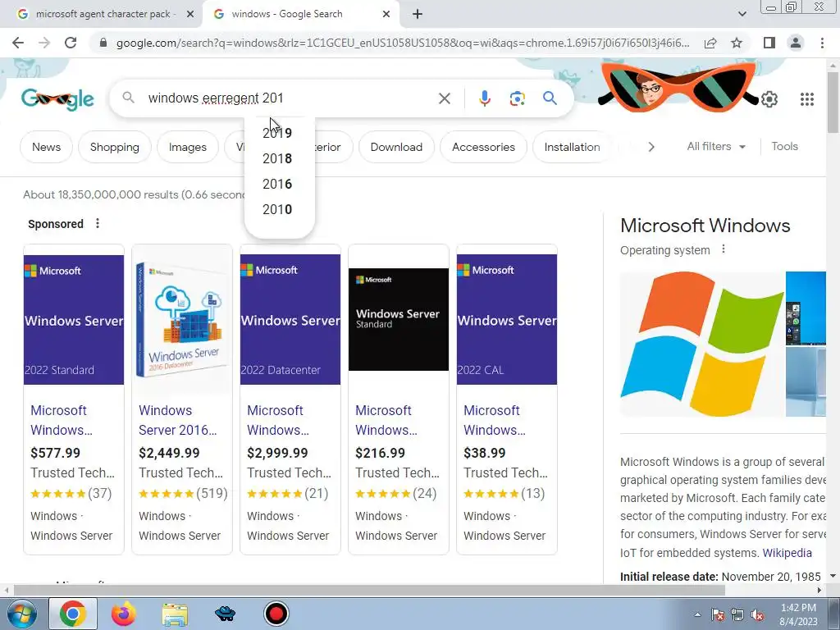
Task: Open Windows Explorer from the taskbar
Action: pyautogui.click(x=175, y=614)
